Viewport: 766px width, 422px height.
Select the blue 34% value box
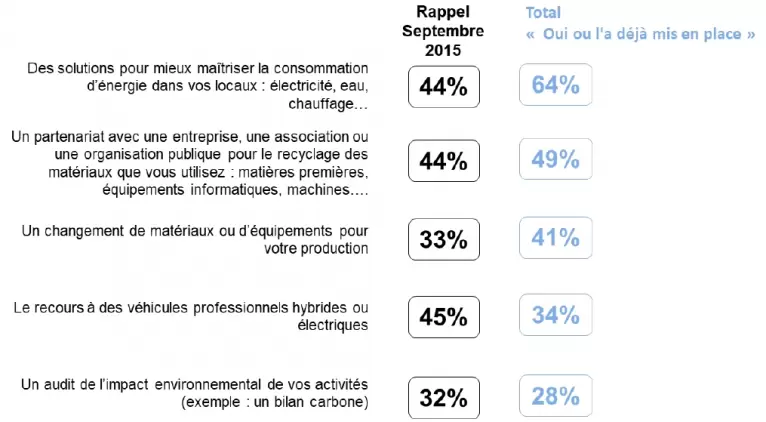click(x=556, y=316)
